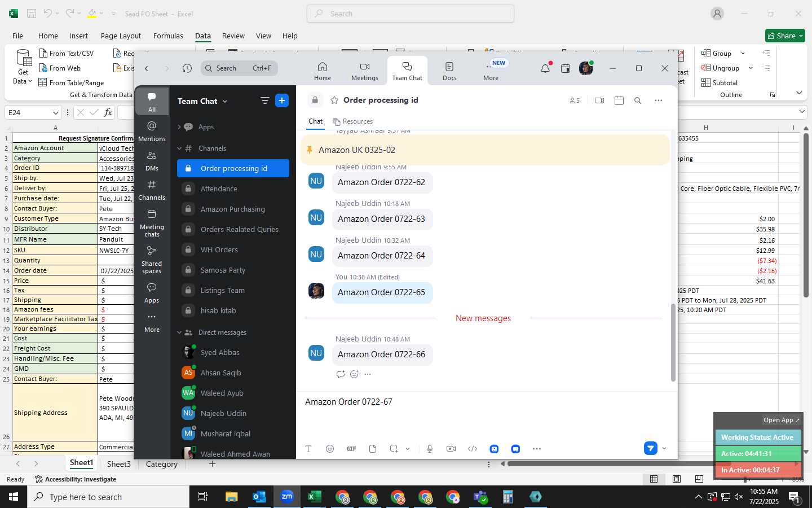The width and height of the screenshot is (812, 508).
Task: Click Excel Subtotal button
Action: pyautogui.click(x=720, y=82)
